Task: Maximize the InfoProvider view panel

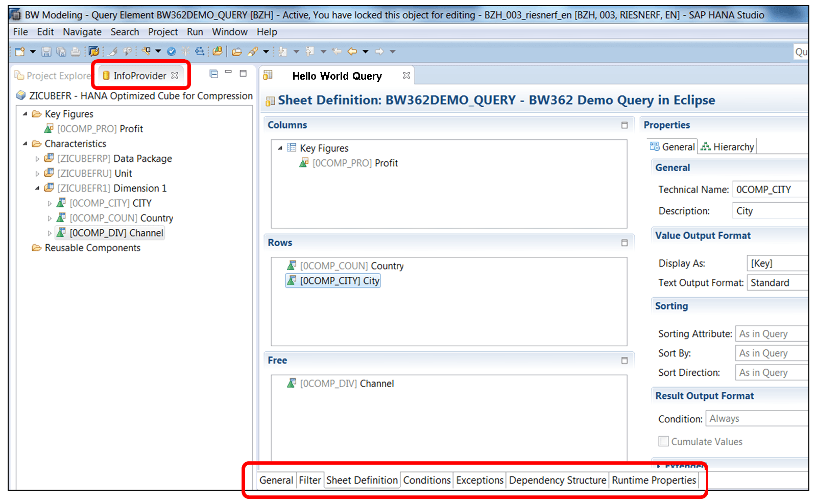Action: [244, 74]
